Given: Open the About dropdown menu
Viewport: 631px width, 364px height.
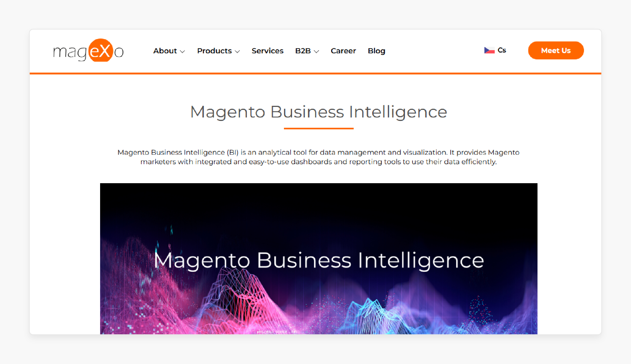Looking at the screenshot, I should coord(169,51).
